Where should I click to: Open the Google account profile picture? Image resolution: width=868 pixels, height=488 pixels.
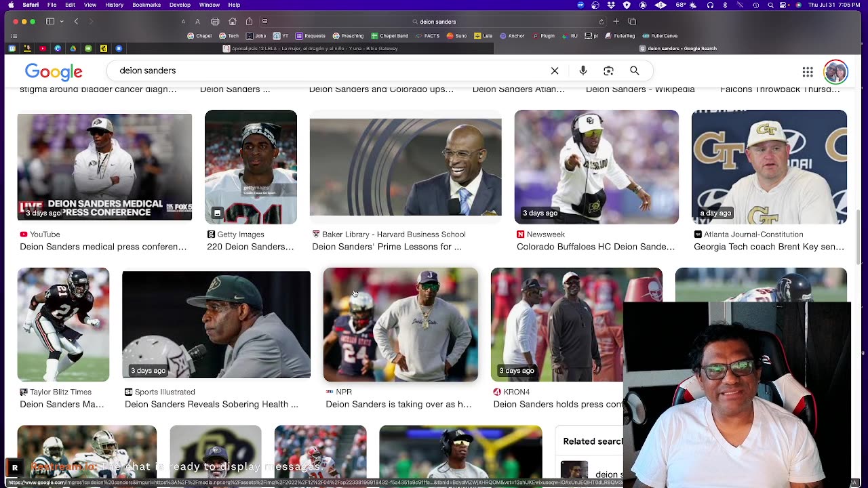(835, 71)
